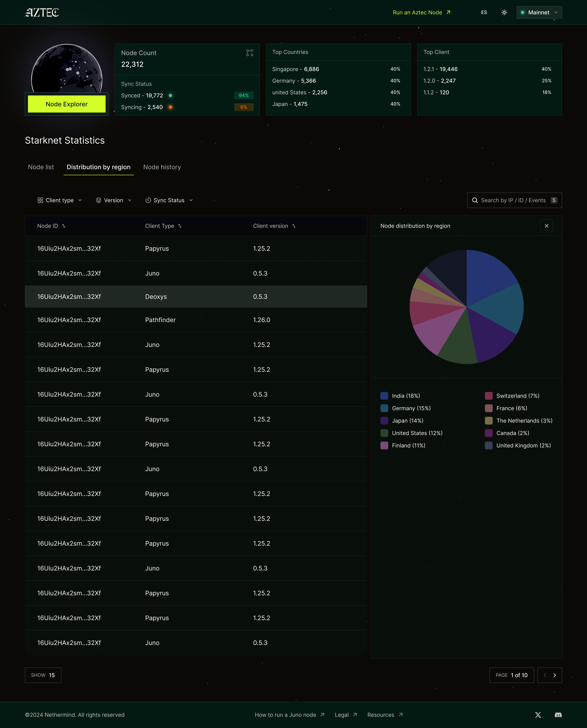Screen dimensions: 587x728
Task: Open the Resources footer link
Action: pos(385,715)
